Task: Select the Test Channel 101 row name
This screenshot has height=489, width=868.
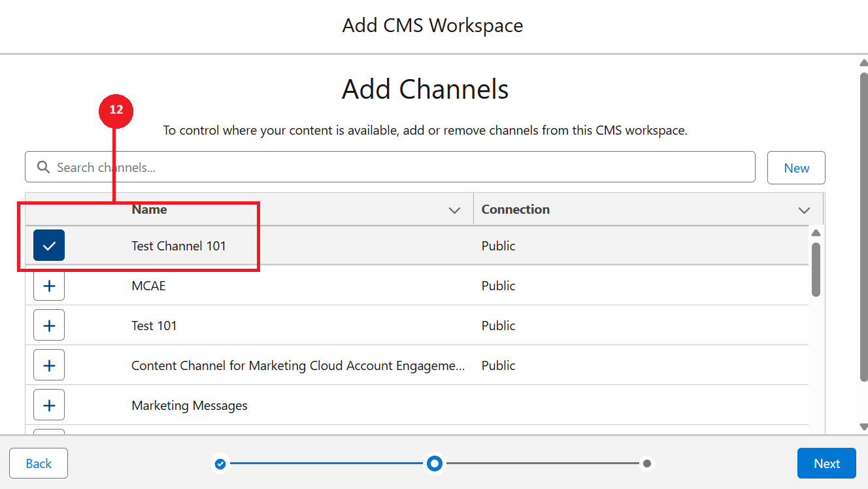Action: (178, 246)
